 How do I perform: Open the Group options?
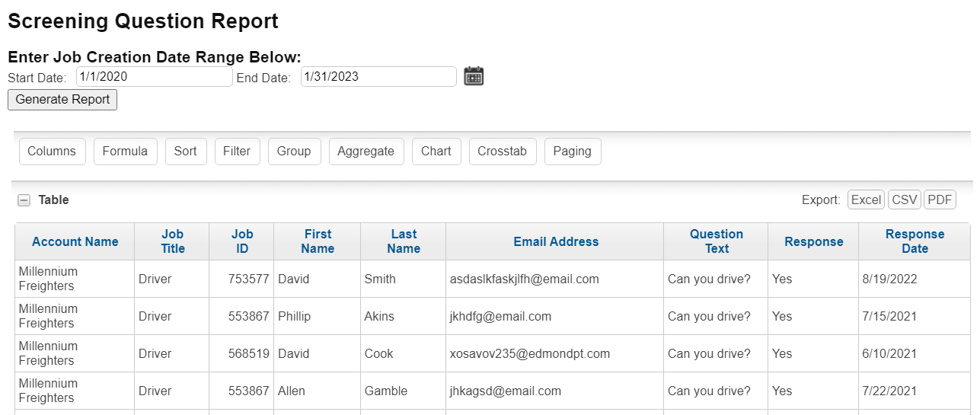[x=294, y=152]
